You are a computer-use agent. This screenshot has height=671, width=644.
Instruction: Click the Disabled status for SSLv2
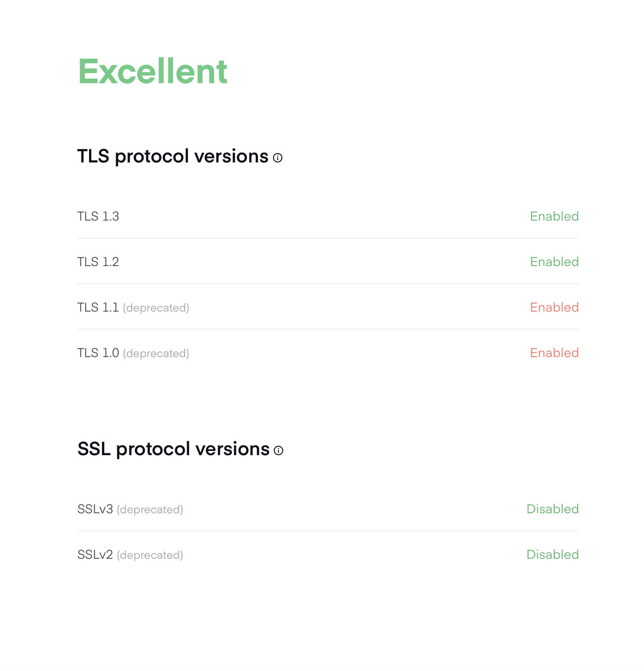(x=553, y=554)
